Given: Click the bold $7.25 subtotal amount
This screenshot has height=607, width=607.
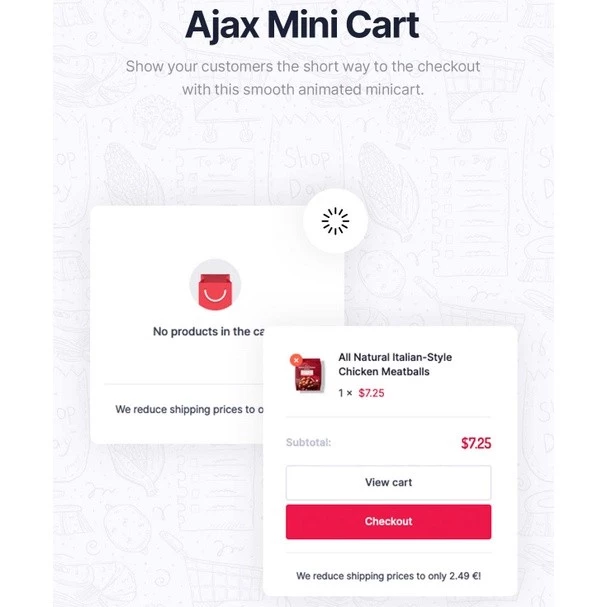Looking at the screenshot, I should pos(475,442).
